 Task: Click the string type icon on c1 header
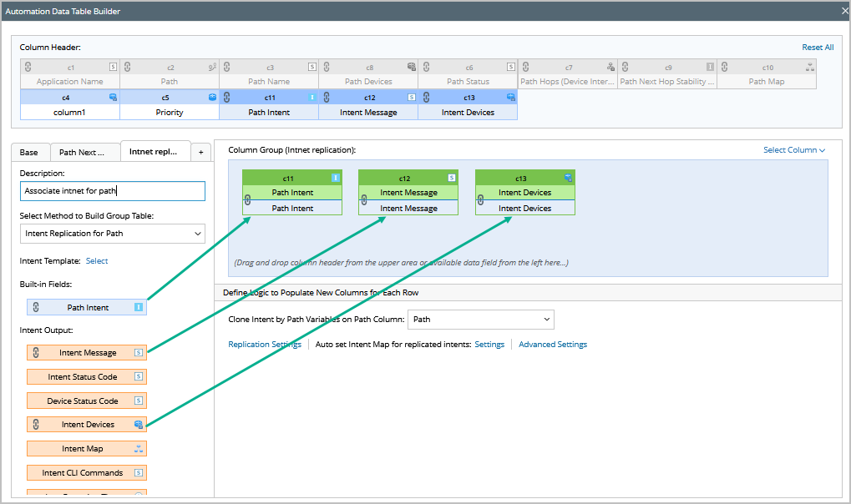pyautogui.click(x=113, y=67)
